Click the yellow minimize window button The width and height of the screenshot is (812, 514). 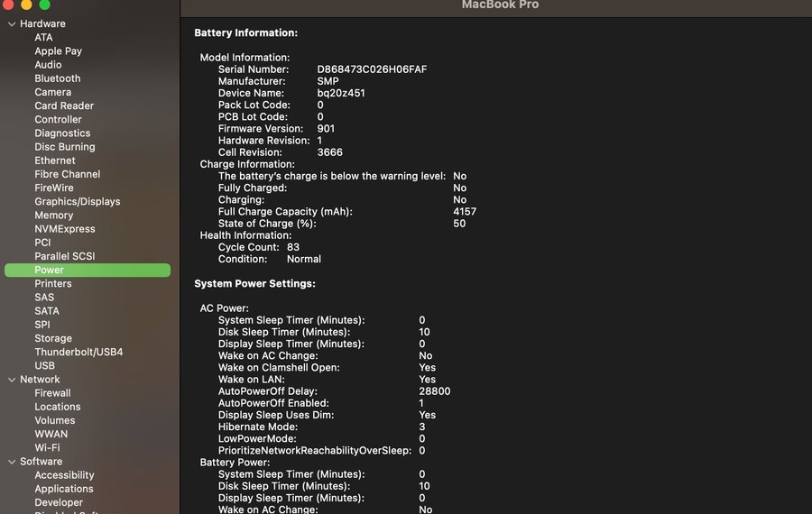point(26,5)
